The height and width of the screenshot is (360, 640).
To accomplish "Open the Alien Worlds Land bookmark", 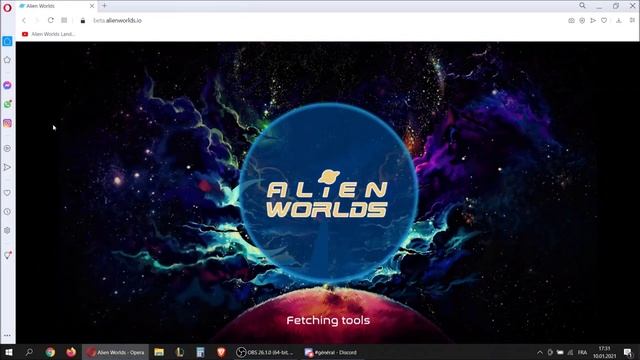I will [x=49, y=34].
